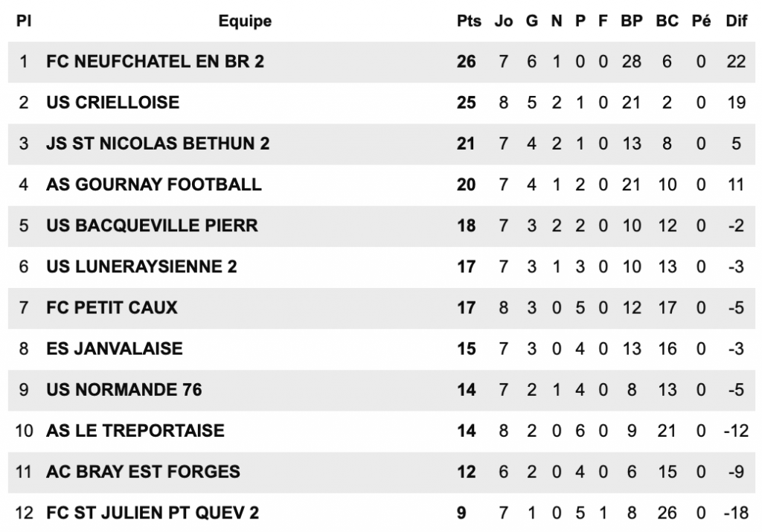Click the FC NEUFCHATEL EN BR 2 team name
The height and width of the screenshot is (532, 762).
(x=155, y=62)
